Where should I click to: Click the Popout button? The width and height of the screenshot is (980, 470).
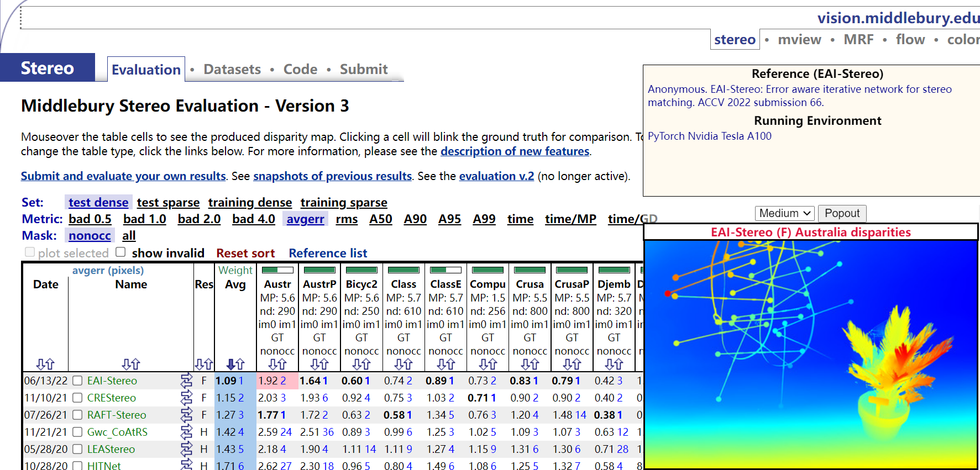point(842,213)
